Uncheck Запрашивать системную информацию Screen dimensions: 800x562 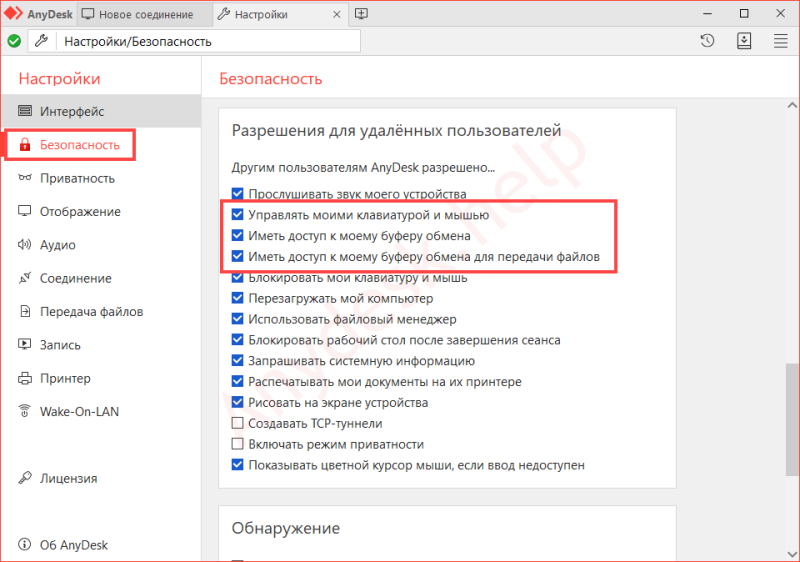(237, 361)
